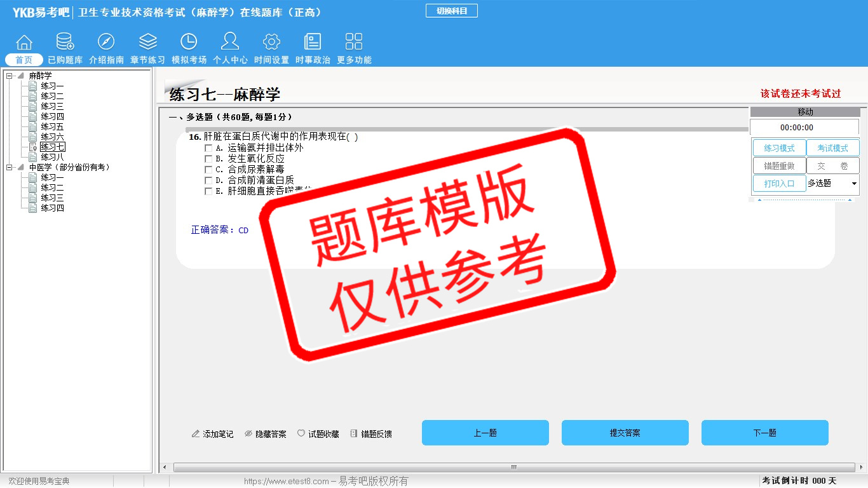Screen dimensions: 868x488
Task: Click document icon of 练习四 under 中医学
Action: click(33, 208)
